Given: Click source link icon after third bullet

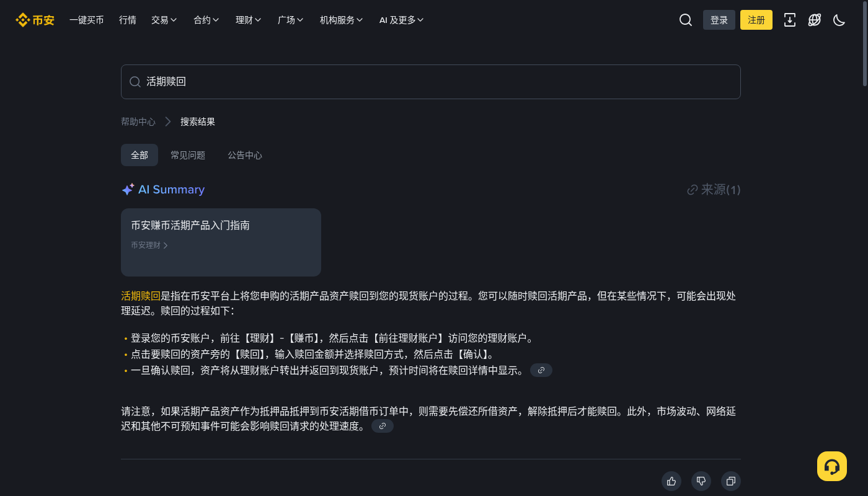Looking at the screenshot, I should click(541, 370).
